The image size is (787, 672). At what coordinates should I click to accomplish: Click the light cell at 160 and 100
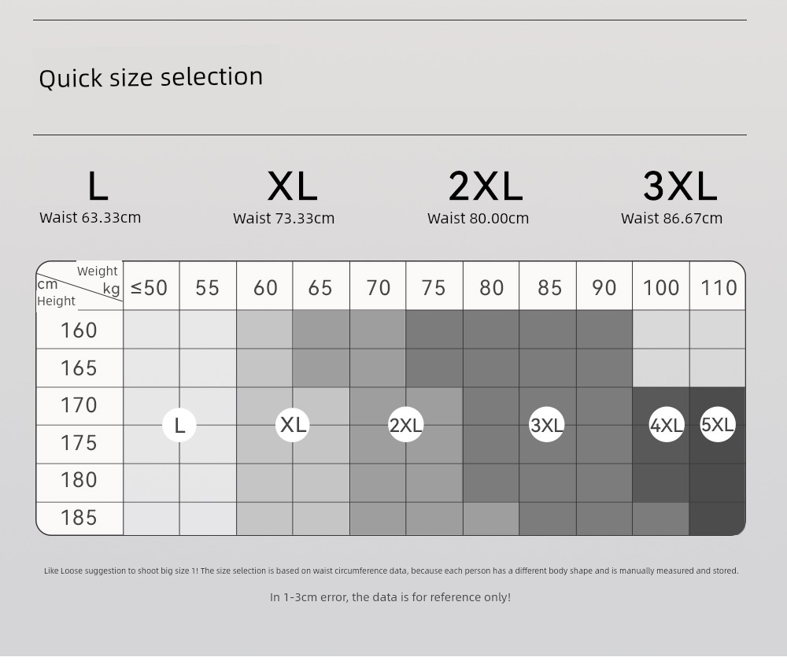pyautogui.click(x=661, y=329)
